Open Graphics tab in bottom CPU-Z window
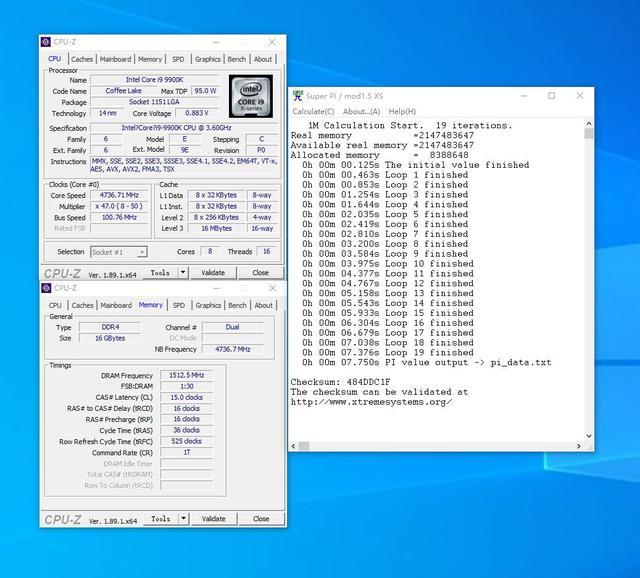The width and height of the screenshot is (640, 578). (208, 305)
